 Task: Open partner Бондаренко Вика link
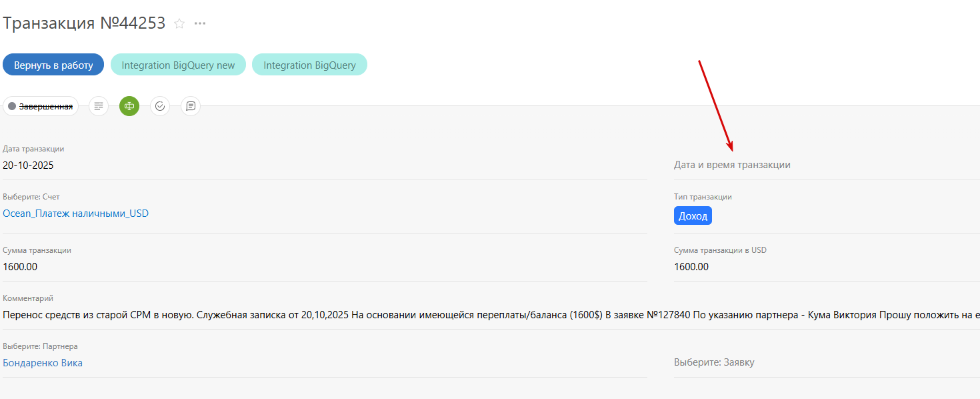coord(43,363)
